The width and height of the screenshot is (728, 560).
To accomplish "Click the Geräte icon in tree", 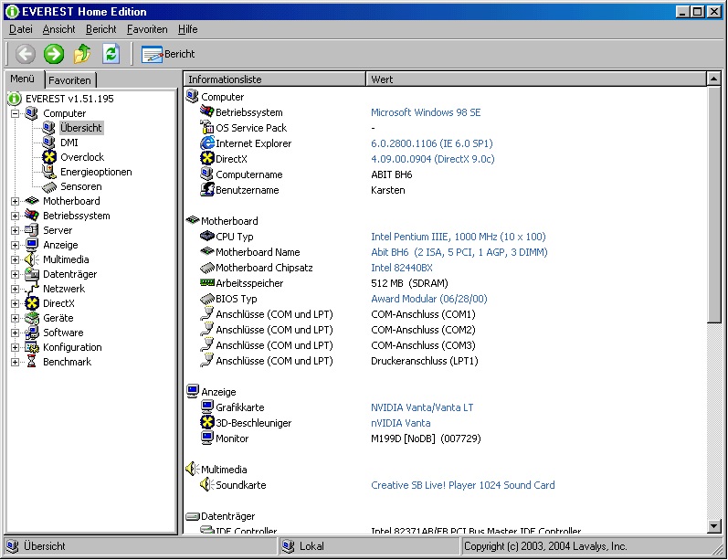I will tap(32, 318).
